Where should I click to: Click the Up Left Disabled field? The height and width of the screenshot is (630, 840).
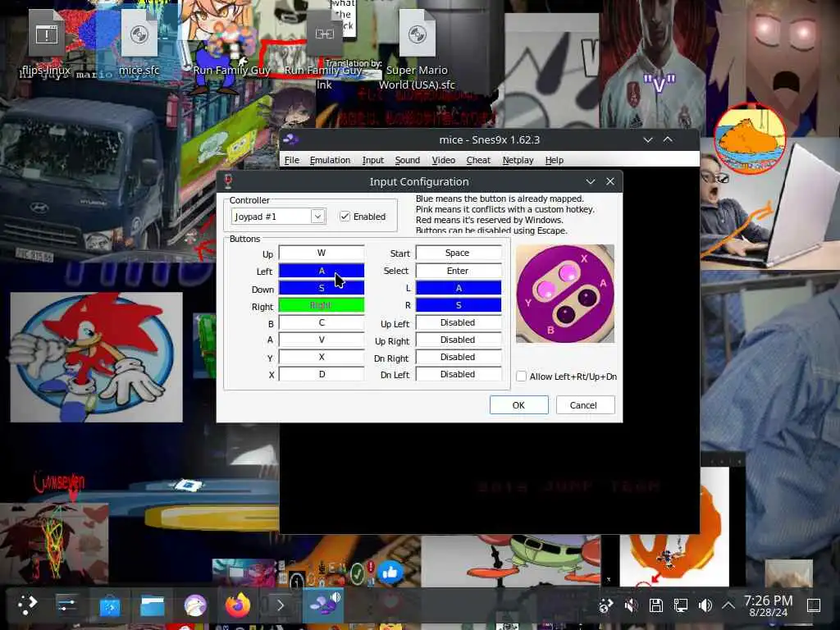pos(459,322)
